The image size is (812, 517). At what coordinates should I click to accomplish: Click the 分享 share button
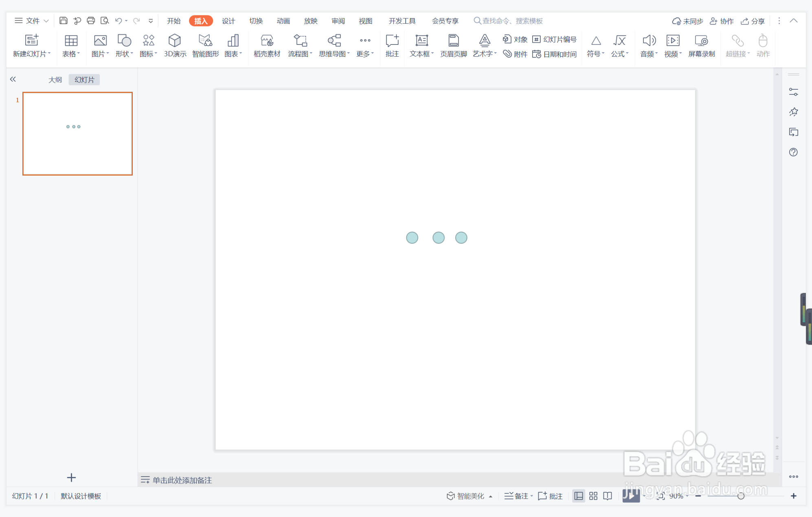point(753,21)
